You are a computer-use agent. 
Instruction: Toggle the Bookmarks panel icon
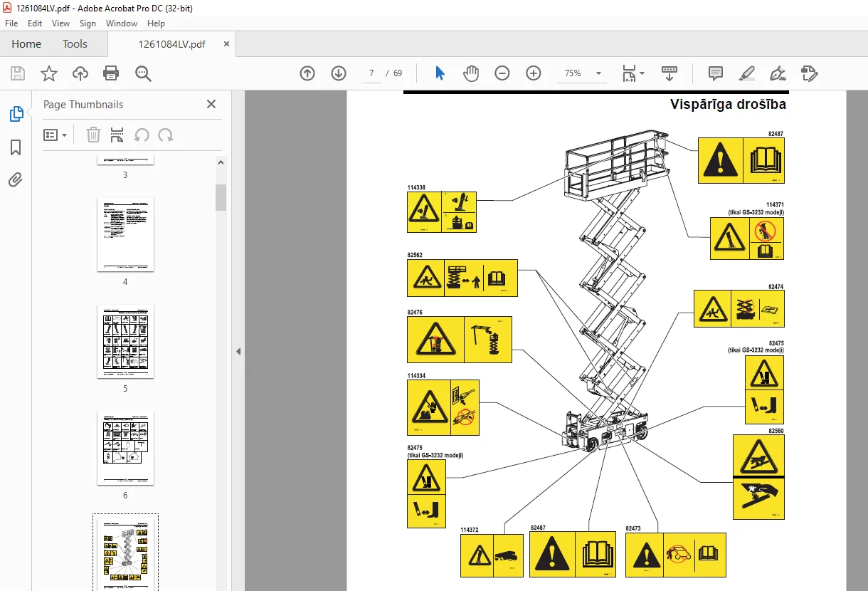click(x=16, y=147)
